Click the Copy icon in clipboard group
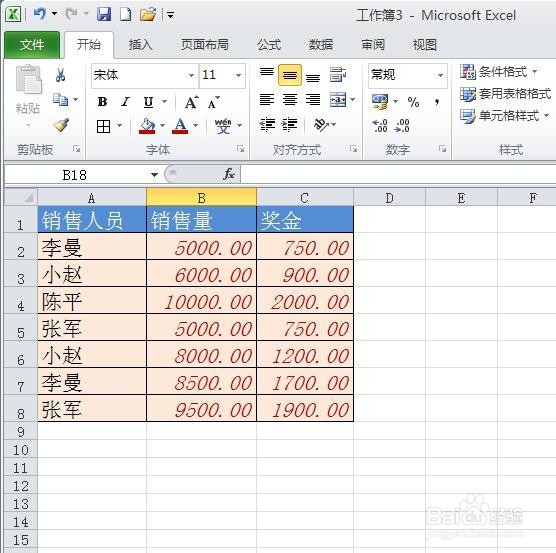The image size is (556, 553). 60,100
